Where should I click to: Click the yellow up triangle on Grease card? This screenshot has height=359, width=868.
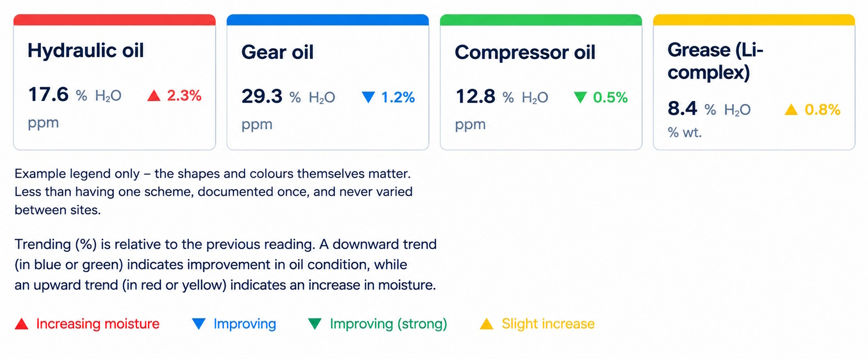[x=791, y=109]
